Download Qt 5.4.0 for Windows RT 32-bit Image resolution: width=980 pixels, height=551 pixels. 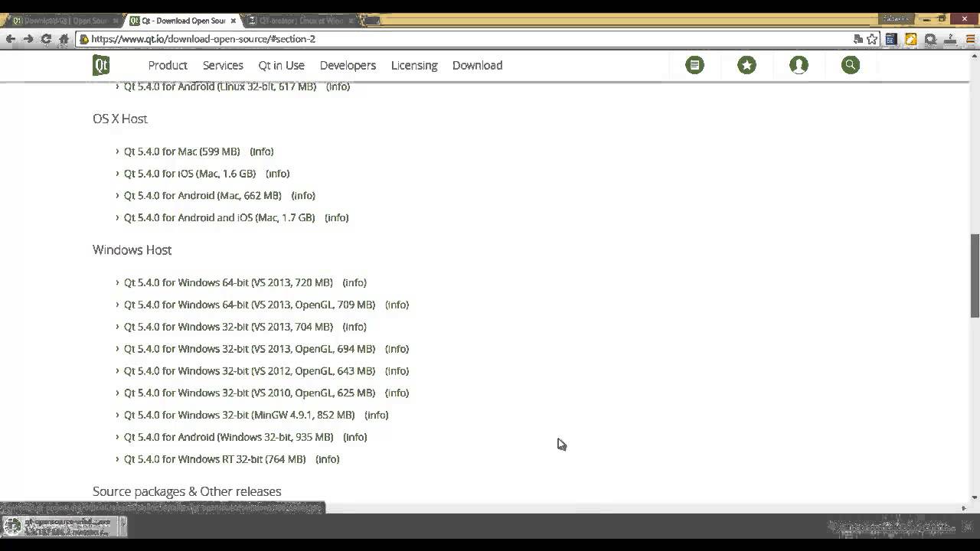(x=215, y=460)
